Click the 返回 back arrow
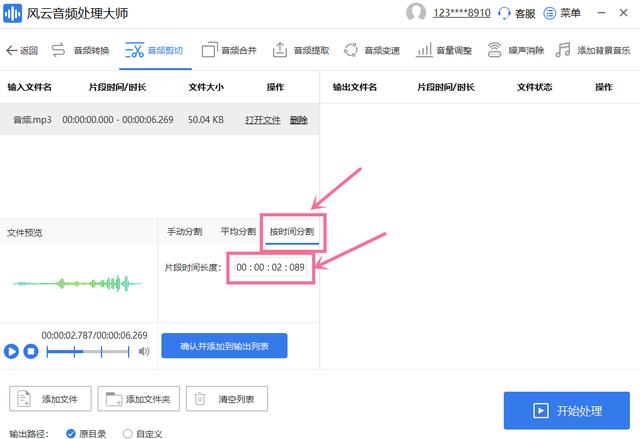 (x=22, y=50)
